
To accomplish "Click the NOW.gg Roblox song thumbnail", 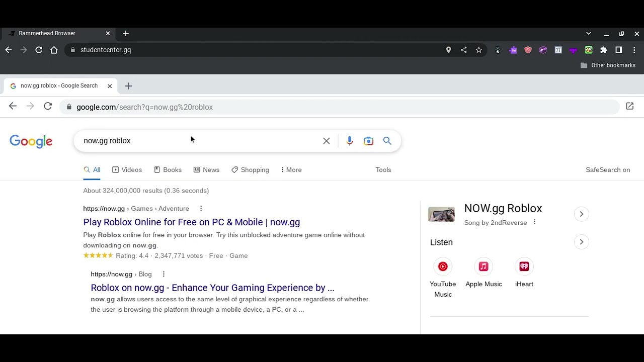I will click(x=441, y=214).
